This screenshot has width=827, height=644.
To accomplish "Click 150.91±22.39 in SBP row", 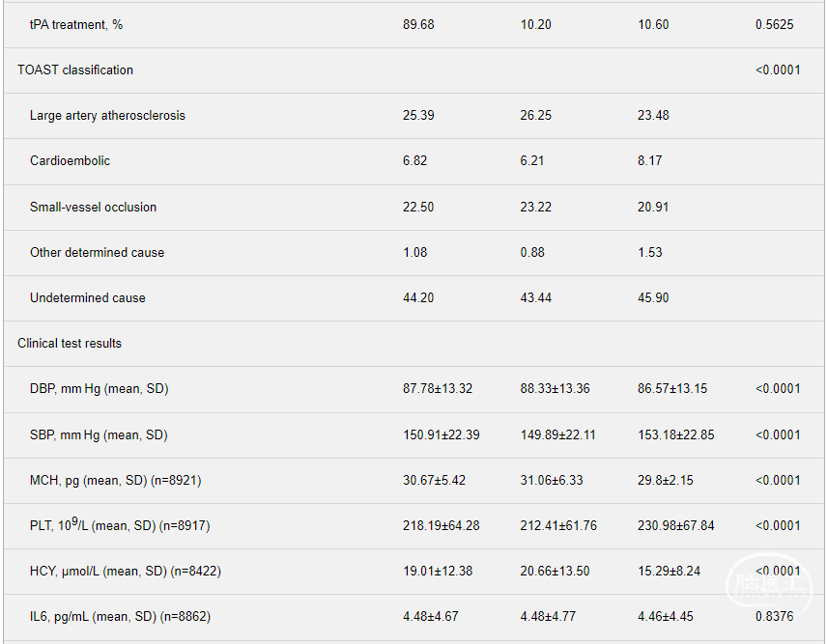I will [x=441, y=434].
